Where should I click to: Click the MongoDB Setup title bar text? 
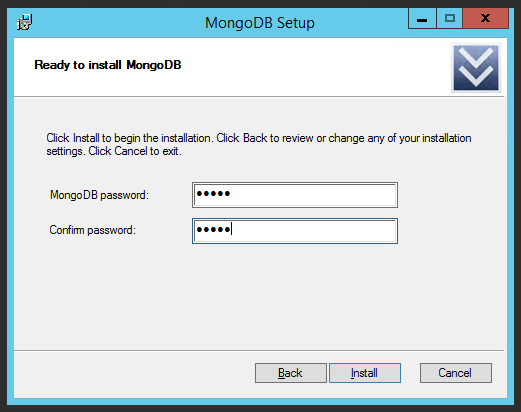point(260,23)
